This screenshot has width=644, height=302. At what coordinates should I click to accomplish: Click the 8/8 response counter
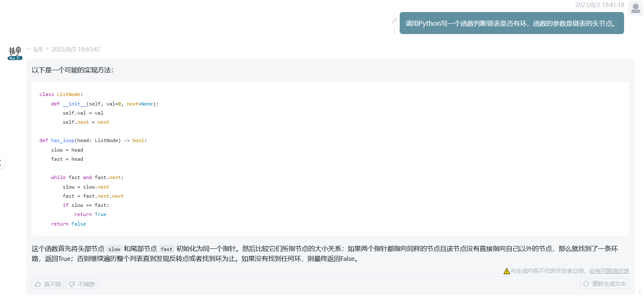pyautogui.click(x=37, y=49)
